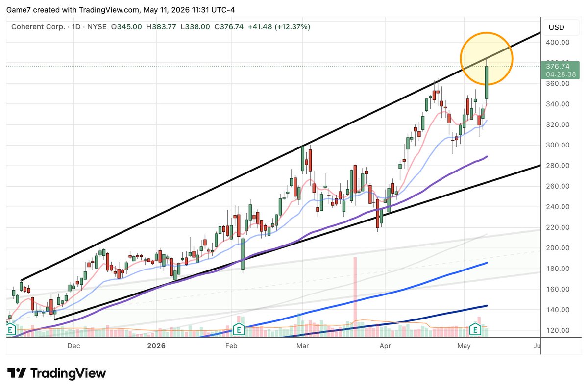Open the May earnings E marker
Screen dimensions: 588x392
click(475, 329)
